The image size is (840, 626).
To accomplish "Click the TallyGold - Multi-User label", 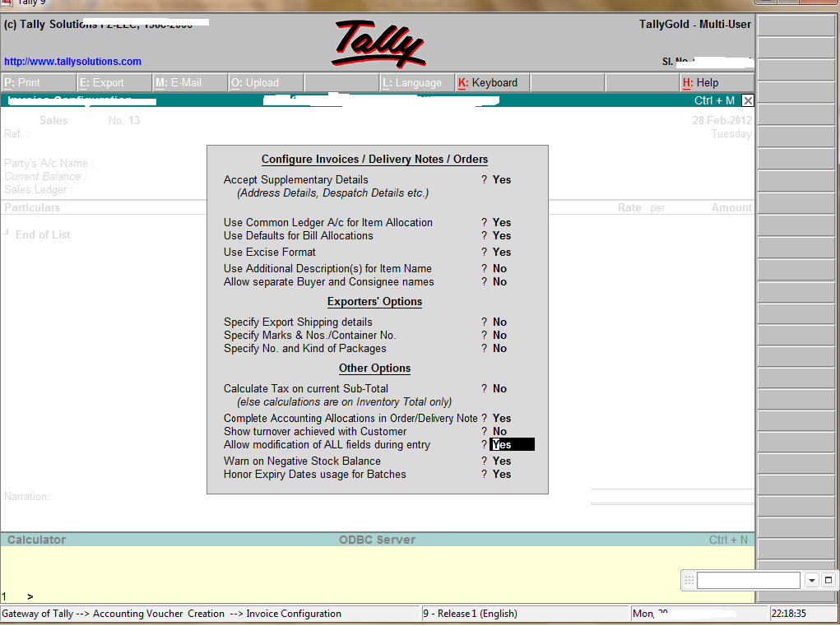I will click(695, 24).
